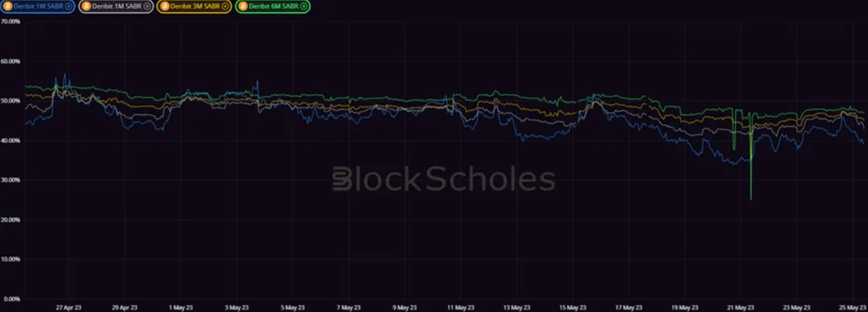
Task: Click the 60.00% y-axis label
Action: tap(10, 62)
